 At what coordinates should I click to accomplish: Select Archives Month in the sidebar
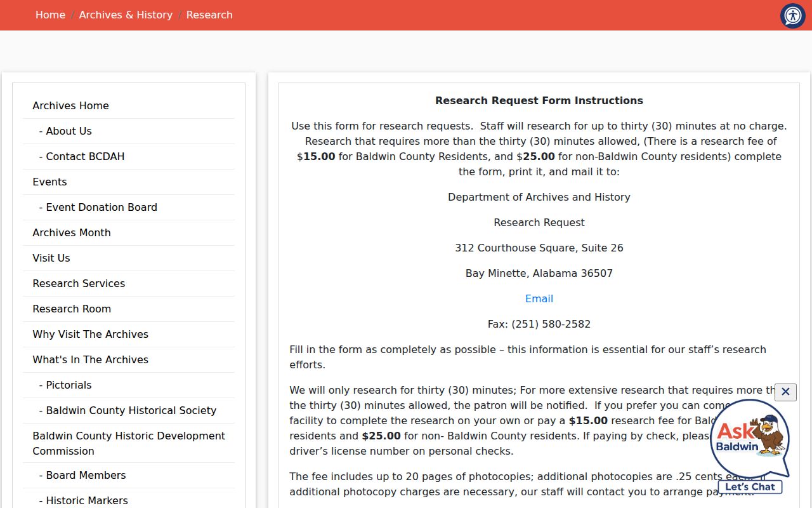click(129, 232)
